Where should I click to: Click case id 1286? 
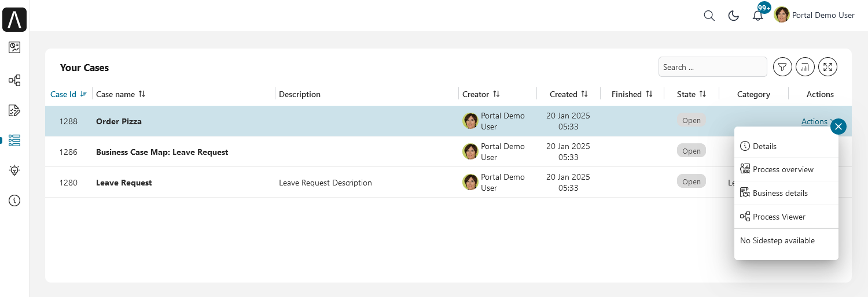coord(68,152)
